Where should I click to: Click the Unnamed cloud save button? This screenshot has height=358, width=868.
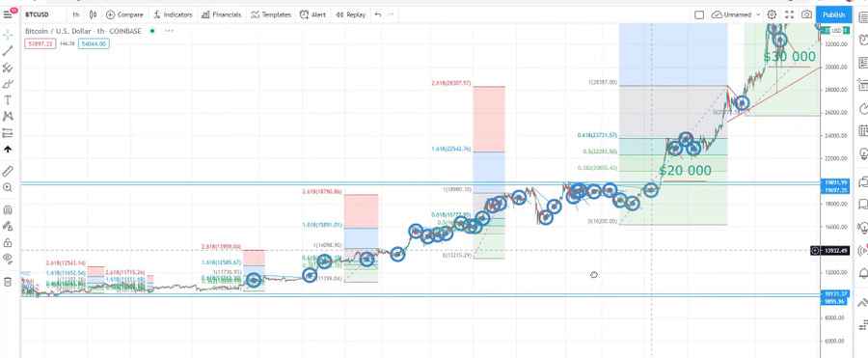click(732, 15)
